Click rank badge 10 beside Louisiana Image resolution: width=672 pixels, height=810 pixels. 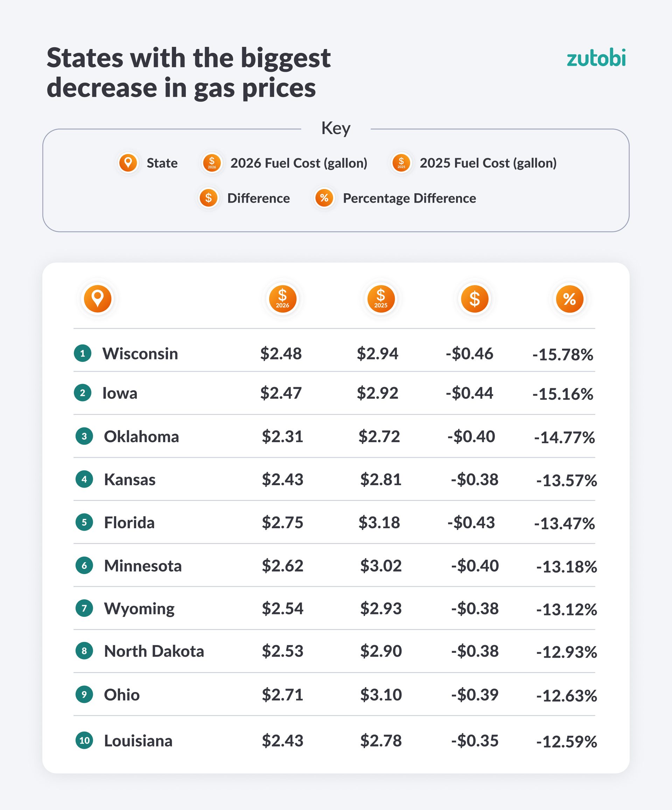[x=84, y=740]
